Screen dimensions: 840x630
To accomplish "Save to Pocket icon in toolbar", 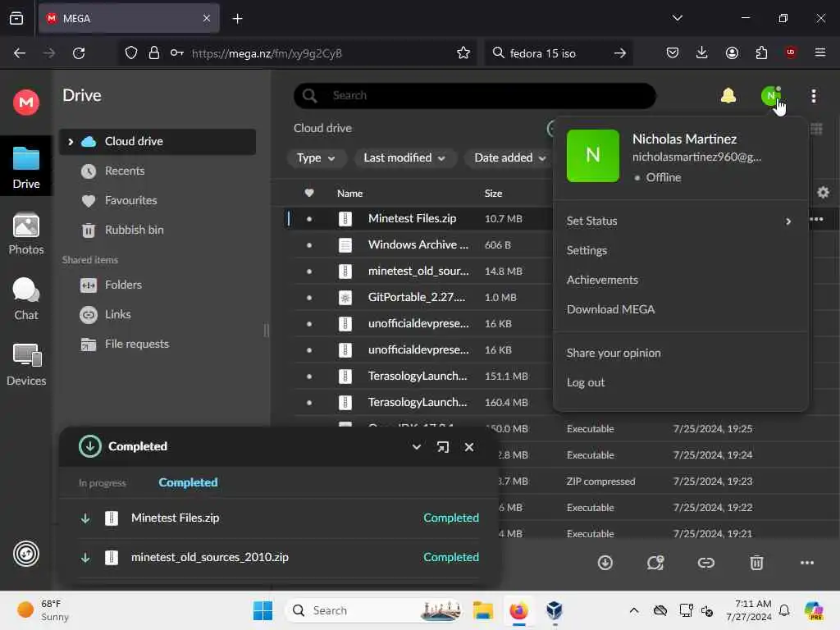I will (673, 52).
